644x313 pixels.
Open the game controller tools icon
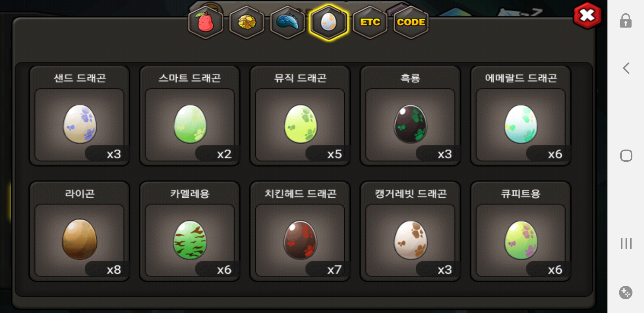point(626,292)
